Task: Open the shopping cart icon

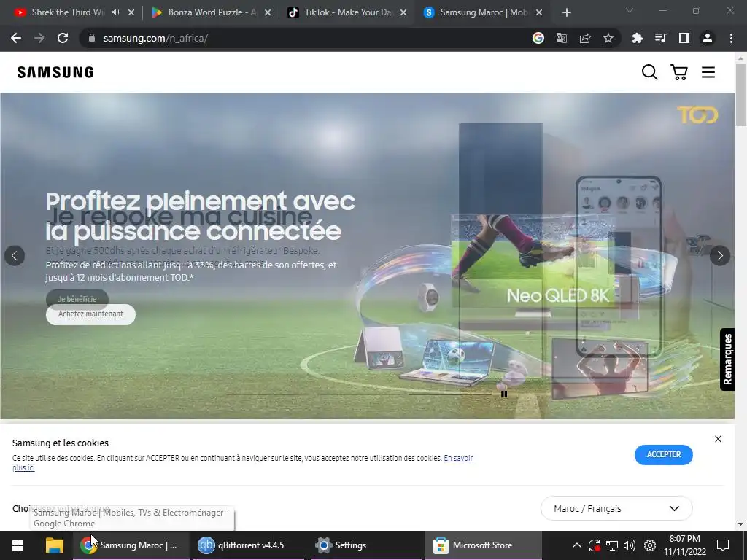Action: tap(679, 72)
